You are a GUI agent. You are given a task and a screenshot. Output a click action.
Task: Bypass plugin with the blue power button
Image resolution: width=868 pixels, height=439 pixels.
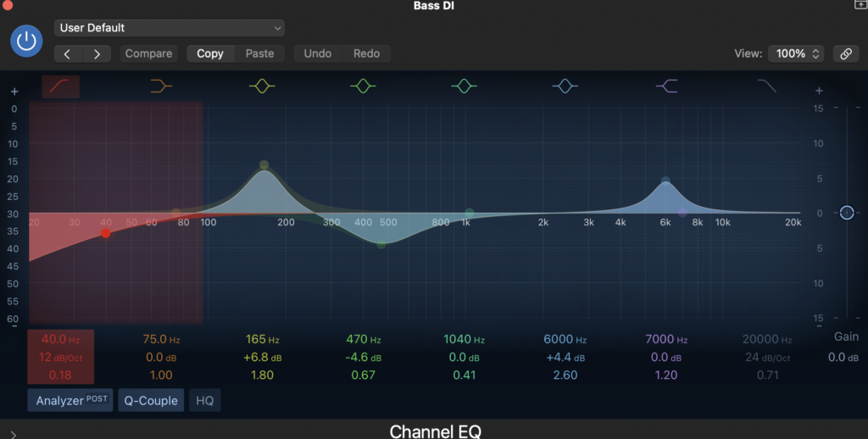27,41
